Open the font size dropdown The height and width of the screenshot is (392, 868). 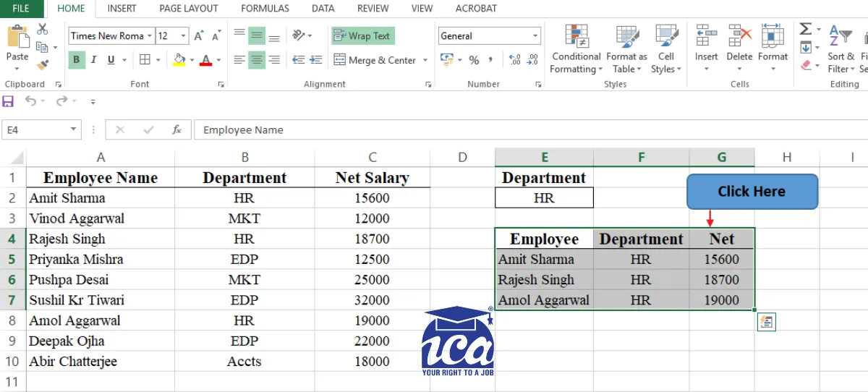point(184,36)
